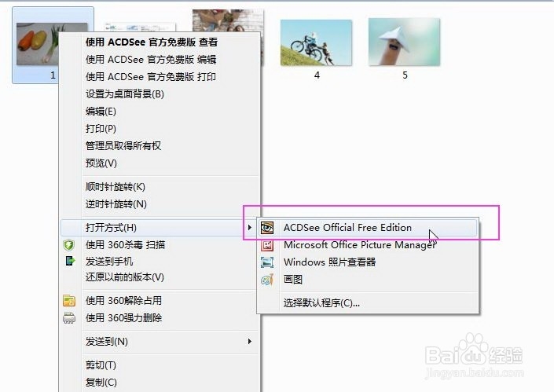Click the file name label 4
Viewport: 554px width, 392px height.
coord(317,75)
